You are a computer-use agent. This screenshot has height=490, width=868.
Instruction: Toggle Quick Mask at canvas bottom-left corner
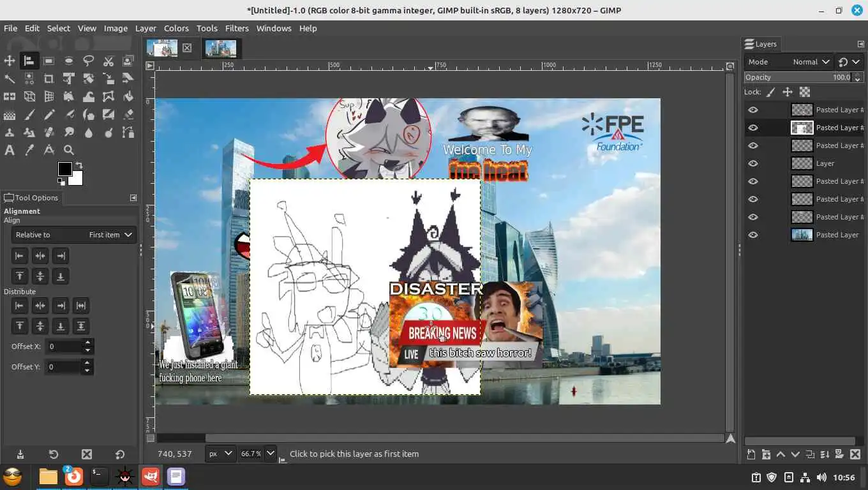[x=150, y=438]
